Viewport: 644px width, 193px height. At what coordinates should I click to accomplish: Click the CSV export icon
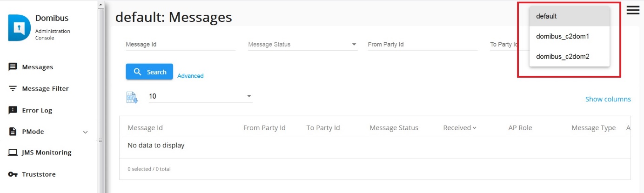[132, 97]
